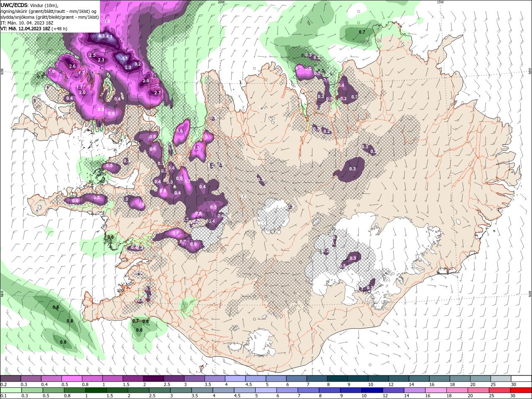Click the 0.2 label under the snow legend
Screen dimensions: 532x399
coord(3,384)
